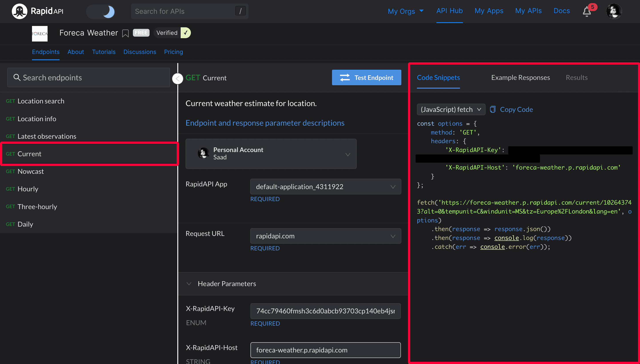Image resolution: width=640 pixels, height=364 pixels.
Task: Open the notifications bell
Action: point(587,12)
